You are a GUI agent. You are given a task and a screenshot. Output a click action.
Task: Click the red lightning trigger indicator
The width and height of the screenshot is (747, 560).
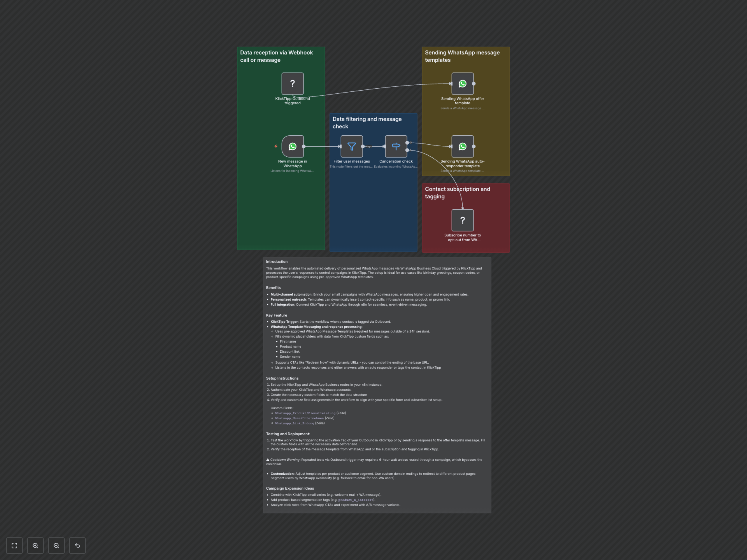click(x=276, y=146)
